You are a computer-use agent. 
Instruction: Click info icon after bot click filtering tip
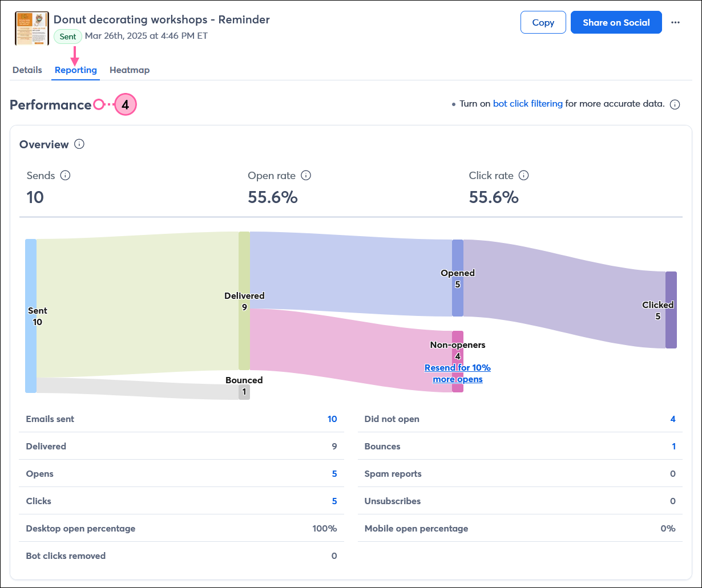675,104
